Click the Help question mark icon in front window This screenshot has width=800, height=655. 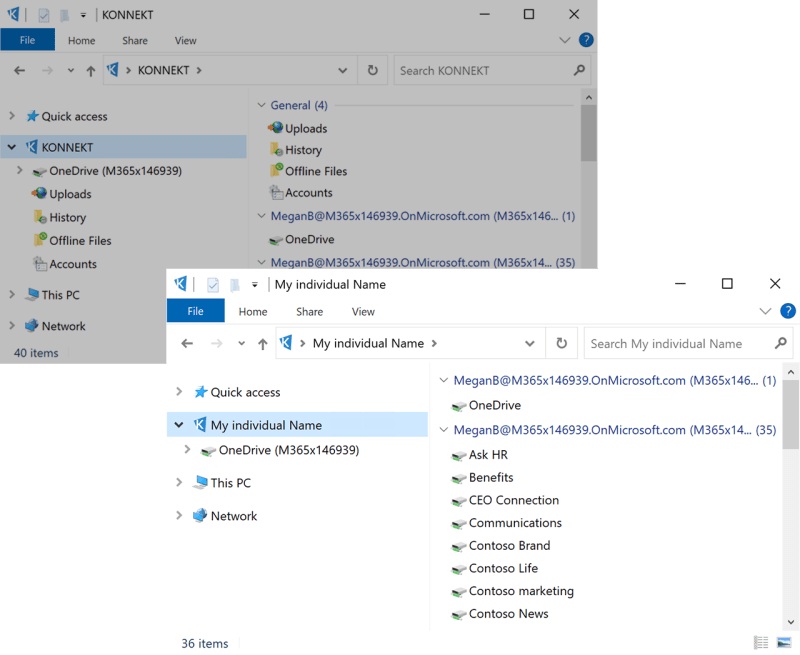pyautogui.click(x=788, y=311)
